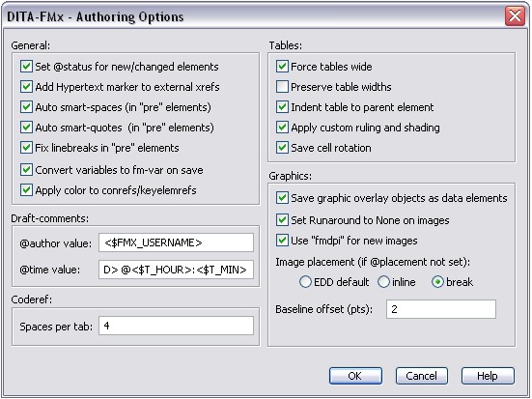This screenshot has width=532, height=399.
Task: Choose inline image placement radio
Action: (383, 282)
